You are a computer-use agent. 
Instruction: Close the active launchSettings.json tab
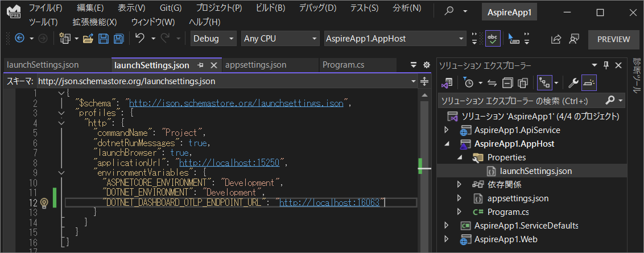(x=213, y=65)
